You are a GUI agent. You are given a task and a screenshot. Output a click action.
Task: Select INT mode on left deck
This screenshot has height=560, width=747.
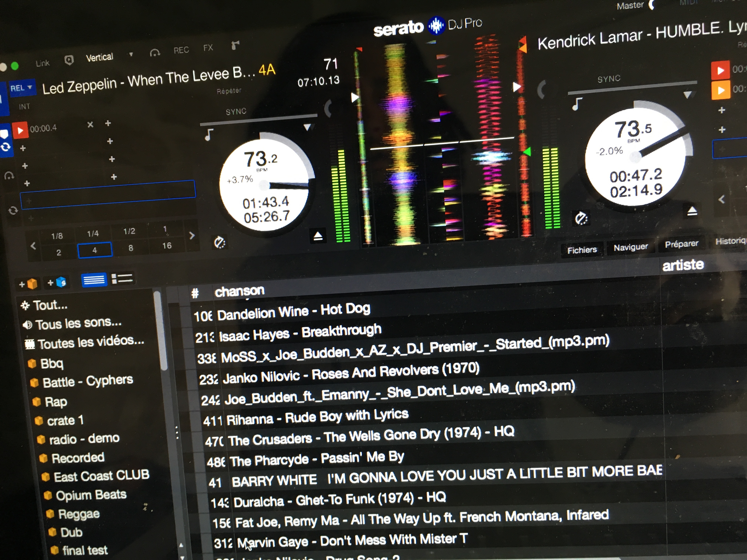[x=24, y=107]
